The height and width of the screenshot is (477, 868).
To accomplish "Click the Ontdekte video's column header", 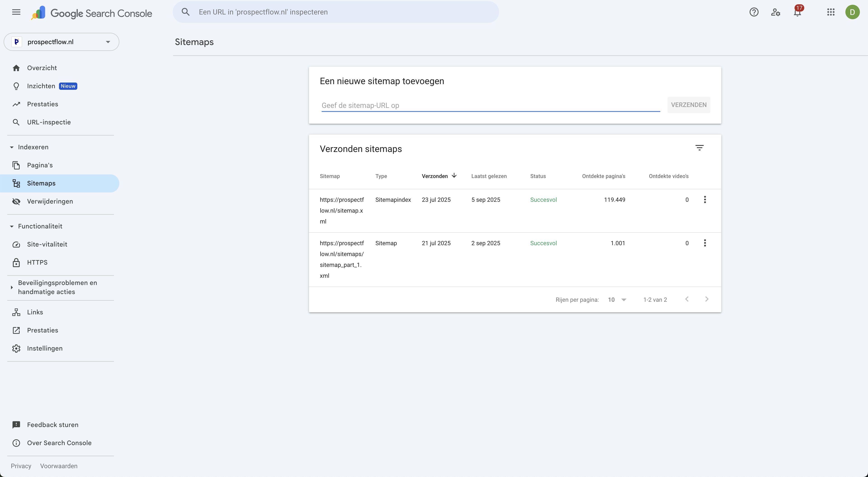I will pyautogui.click(x=669, y=176).
